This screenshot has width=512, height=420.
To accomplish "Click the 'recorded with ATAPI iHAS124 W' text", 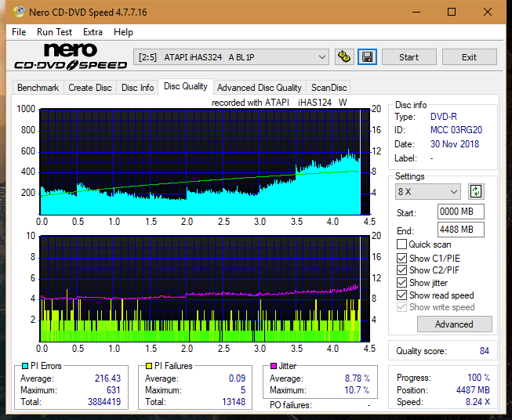I will coord(279,103).
